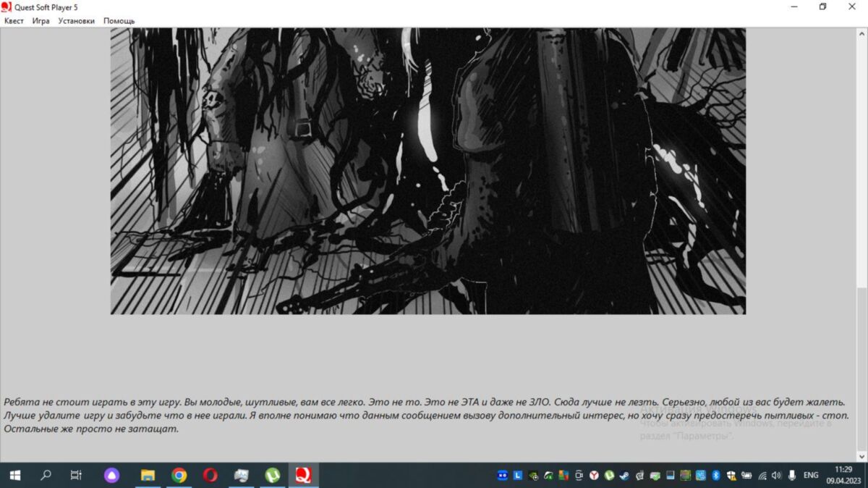Open Yandex Browser from the system tray

(x=593, y=476)
